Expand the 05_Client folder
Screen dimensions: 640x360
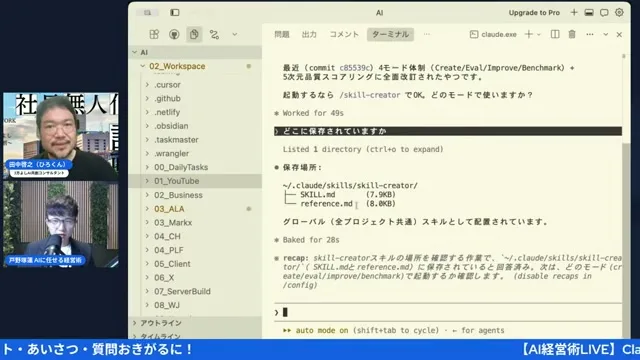[195, 264]
